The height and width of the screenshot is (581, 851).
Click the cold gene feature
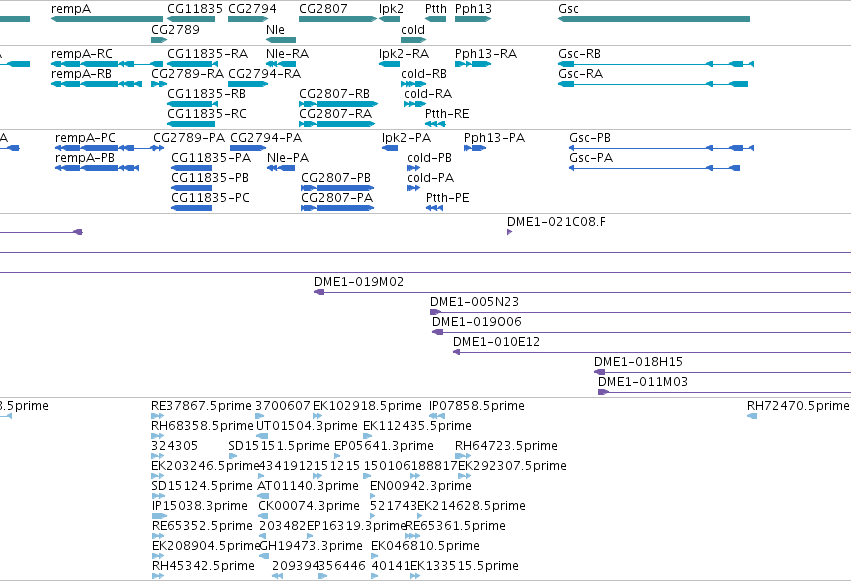pos(414,40)
